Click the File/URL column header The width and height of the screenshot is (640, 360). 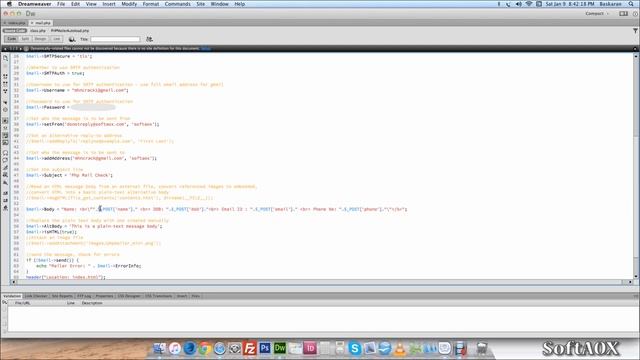[22, 303]
